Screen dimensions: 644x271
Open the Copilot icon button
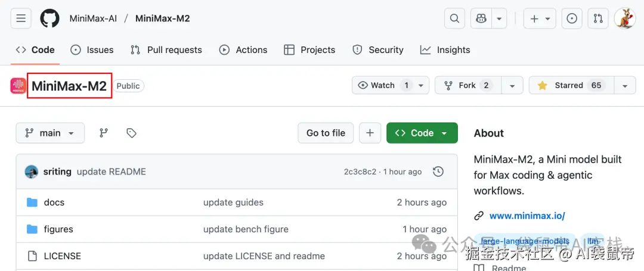(x=481, y=18)
